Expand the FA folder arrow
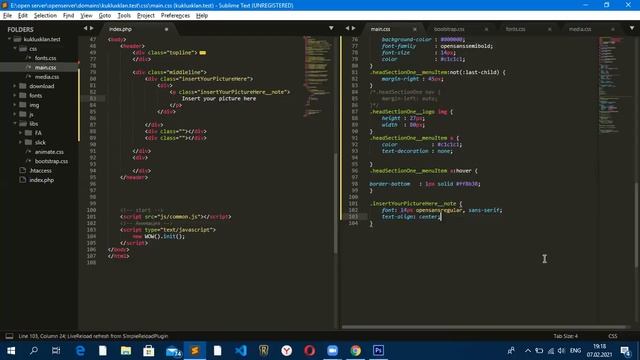The image size is (640, 360). 20,133
